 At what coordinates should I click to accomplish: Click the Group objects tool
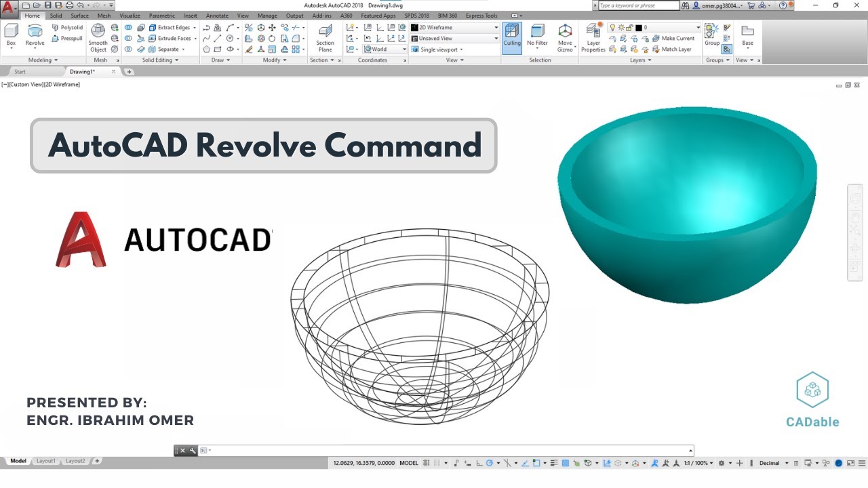point(711,35)
